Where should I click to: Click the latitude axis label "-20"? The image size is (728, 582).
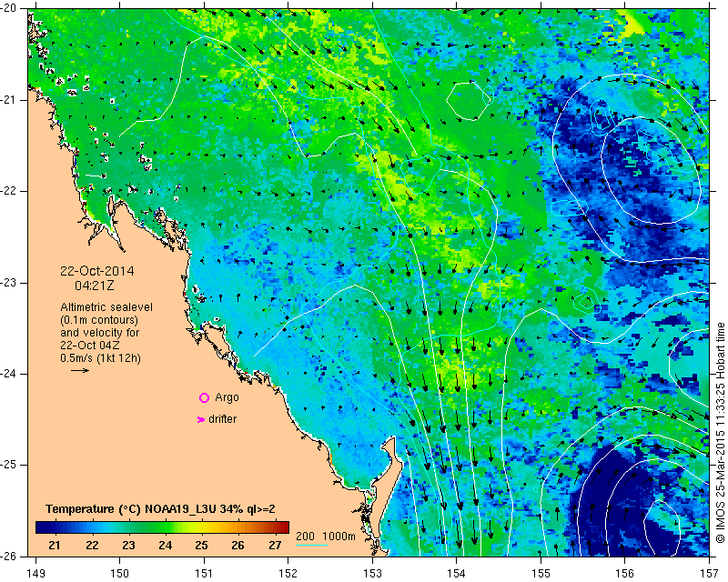(x=9, y=8)
